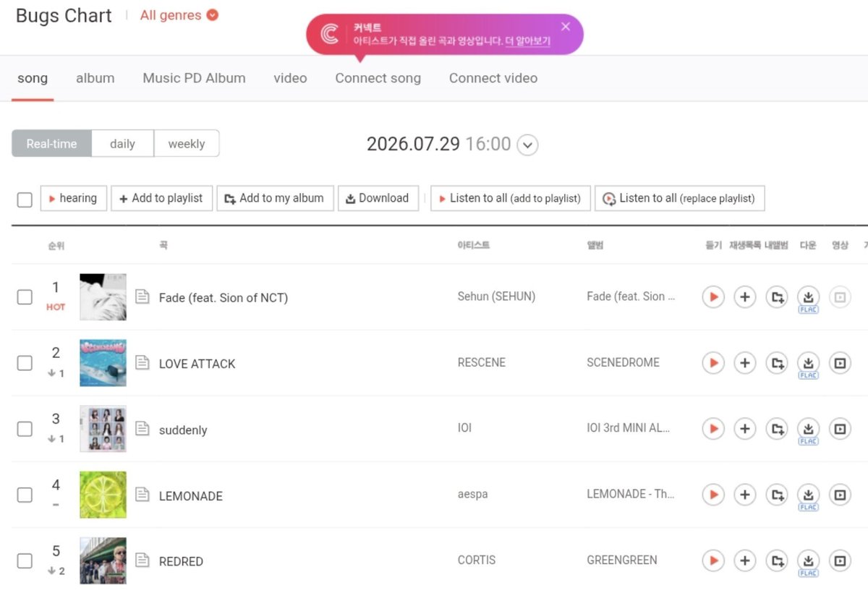Viewport: 868px width, 593px height.
Task: Open the album tab
Action: (x=95, y=78)
